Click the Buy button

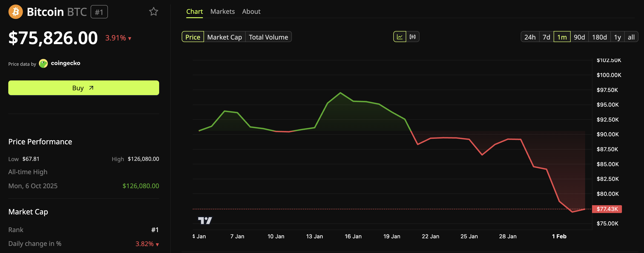[83, 88]
